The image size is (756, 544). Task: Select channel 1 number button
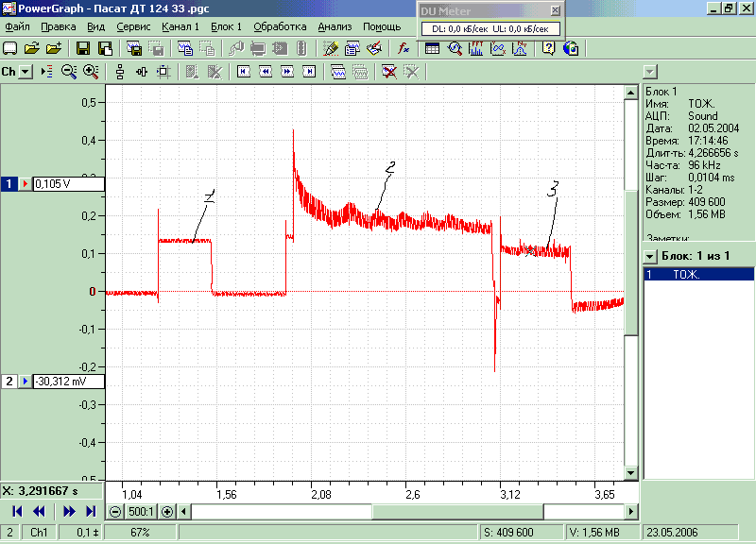[x=9, y=183]
